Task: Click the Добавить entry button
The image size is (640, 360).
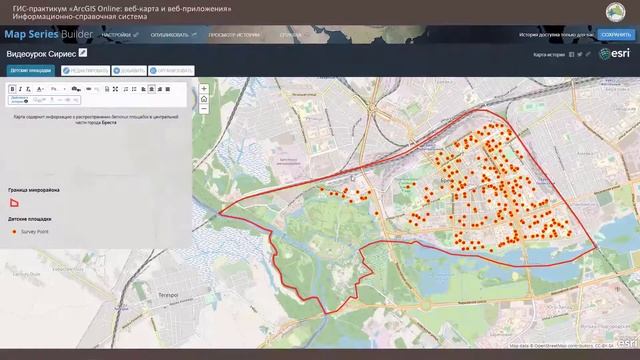Action: coord(129,71)
